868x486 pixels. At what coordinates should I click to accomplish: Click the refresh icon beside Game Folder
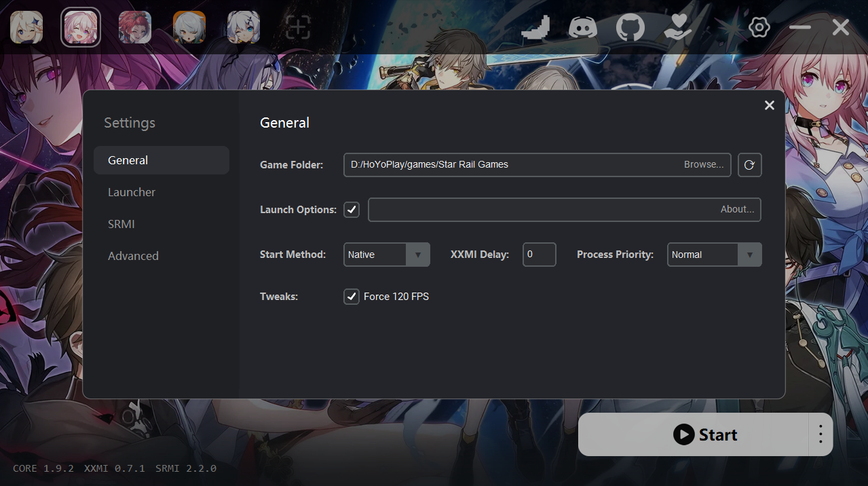coord(750,165)
